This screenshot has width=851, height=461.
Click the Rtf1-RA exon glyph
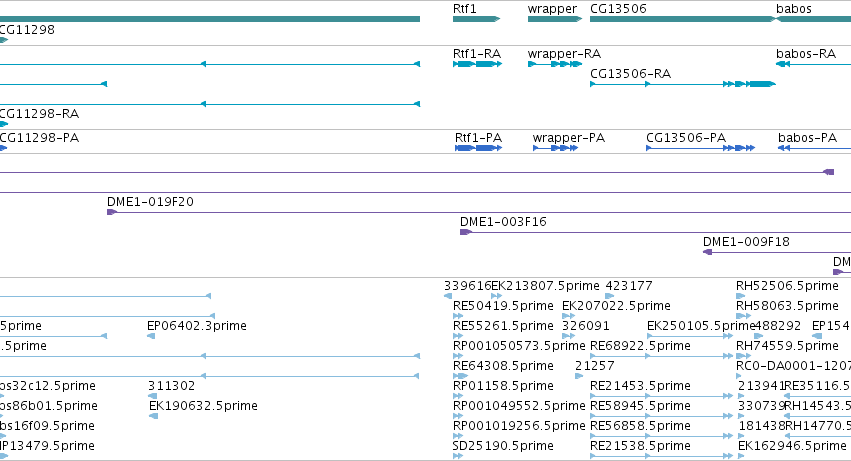(478, 64)
